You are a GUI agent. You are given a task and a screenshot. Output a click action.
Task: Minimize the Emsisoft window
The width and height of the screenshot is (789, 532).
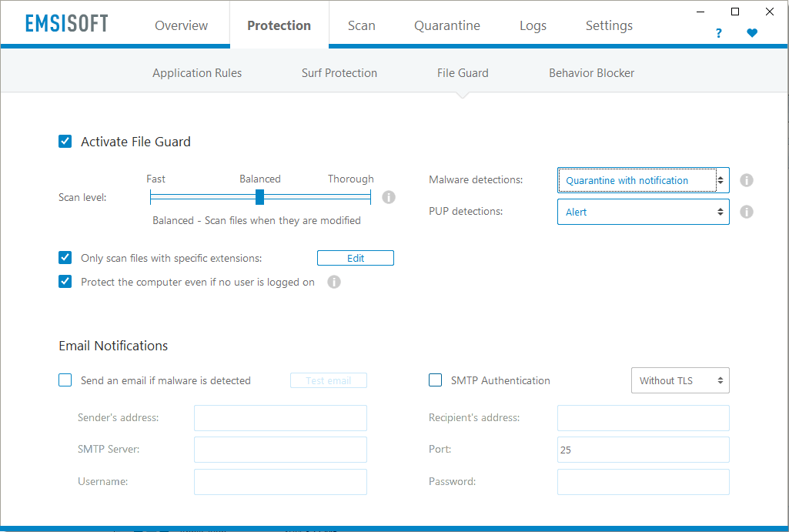[700, 12]
